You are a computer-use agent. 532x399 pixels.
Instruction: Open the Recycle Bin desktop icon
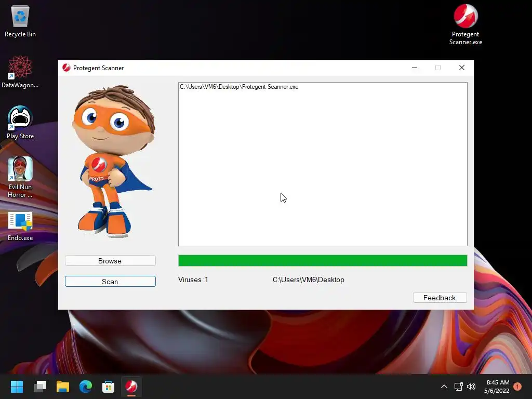(x=20, y=22)
